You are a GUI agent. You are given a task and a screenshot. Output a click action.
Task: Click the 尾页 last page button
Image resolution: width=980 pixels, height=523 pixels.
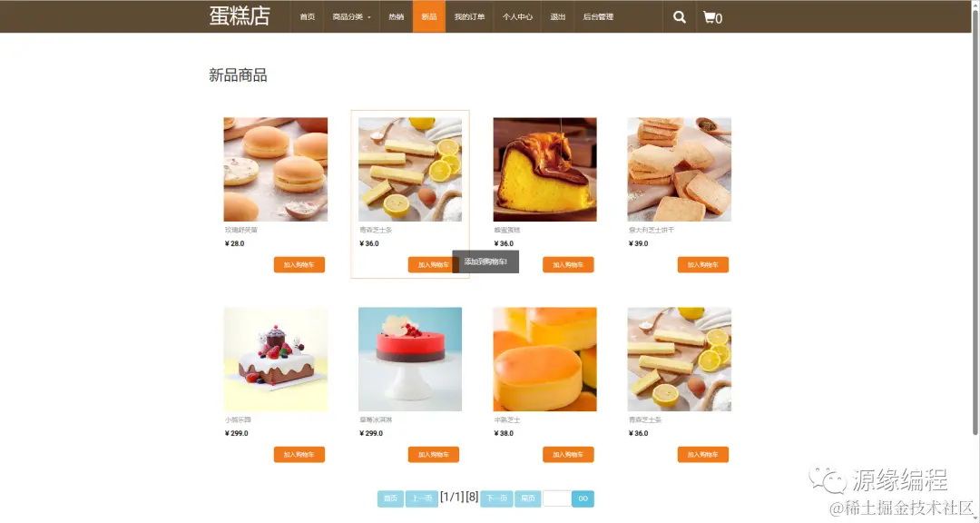pyautogui.click(x=527, y=498)
